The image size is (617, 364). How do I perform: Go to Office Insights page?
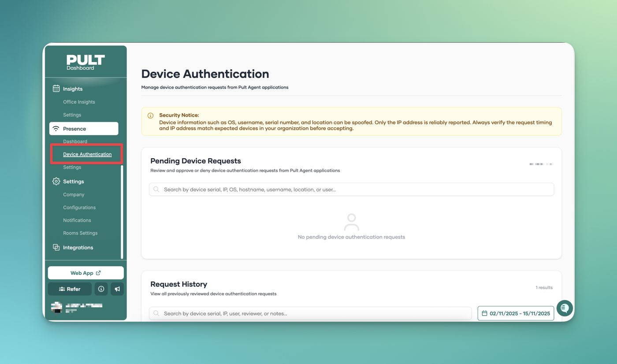pos(79,102)
